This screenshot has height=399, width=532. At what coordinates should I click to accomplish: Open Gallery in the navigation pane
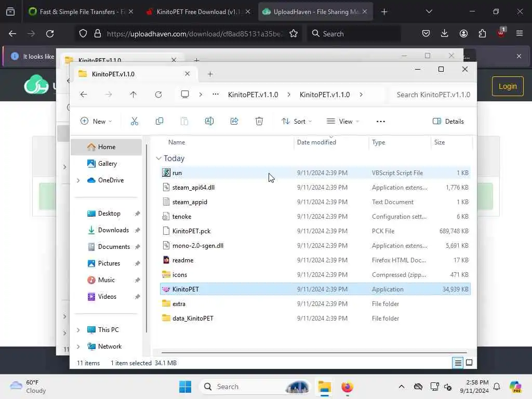[x=107, y=164]
